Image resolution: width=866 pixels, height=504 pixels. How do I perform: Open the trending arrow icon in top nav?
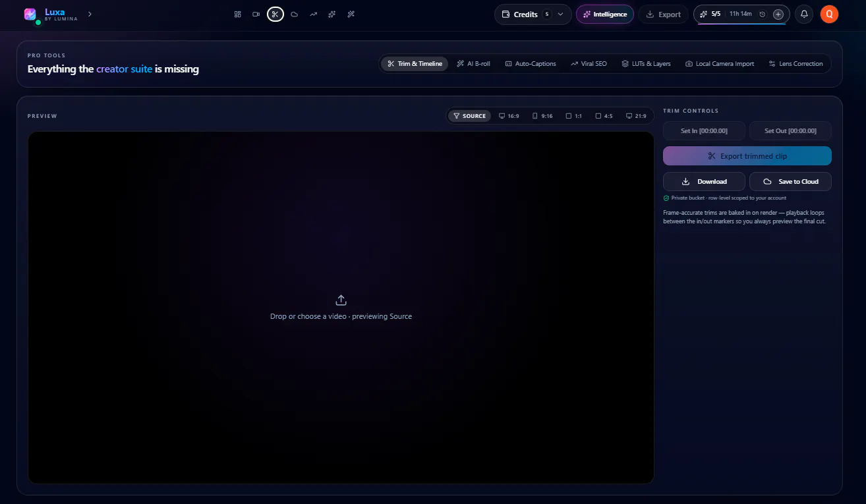pos(314,14)
